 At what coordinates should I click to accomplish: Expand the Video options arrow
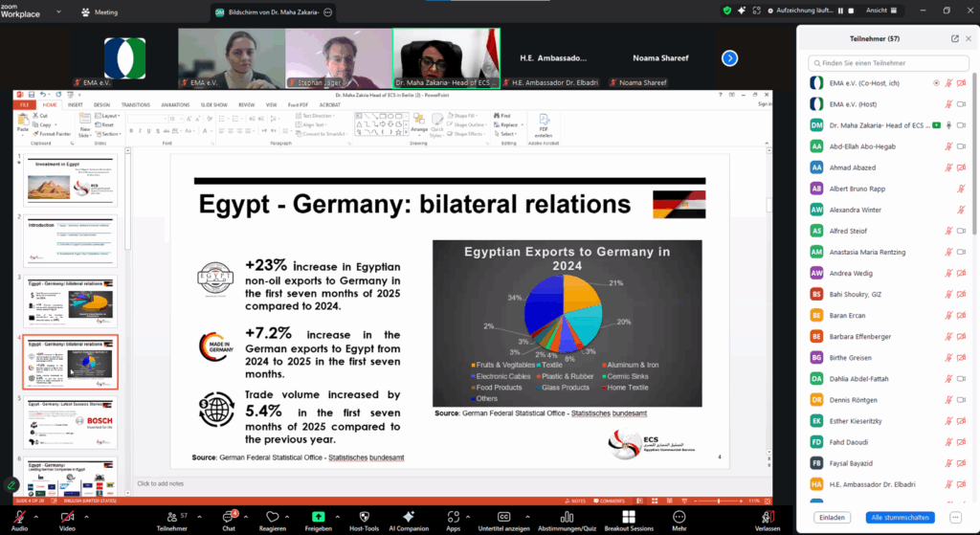[x=86, y=514]
